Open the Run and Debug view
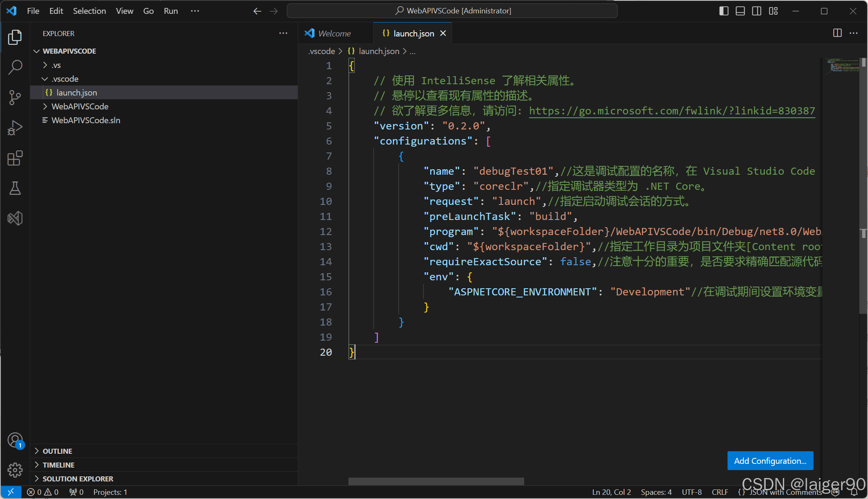The image size is (868, 499). (15, 128)
